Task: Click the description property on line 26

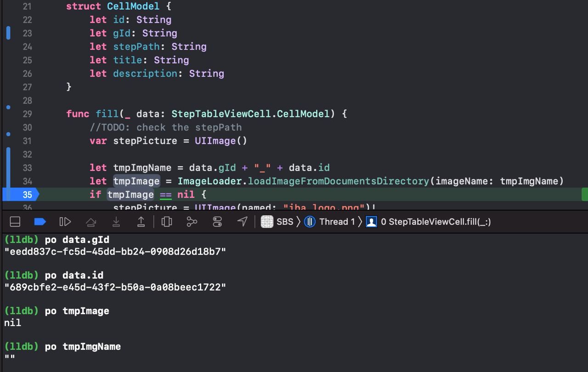Action: (x=145, y=74)
